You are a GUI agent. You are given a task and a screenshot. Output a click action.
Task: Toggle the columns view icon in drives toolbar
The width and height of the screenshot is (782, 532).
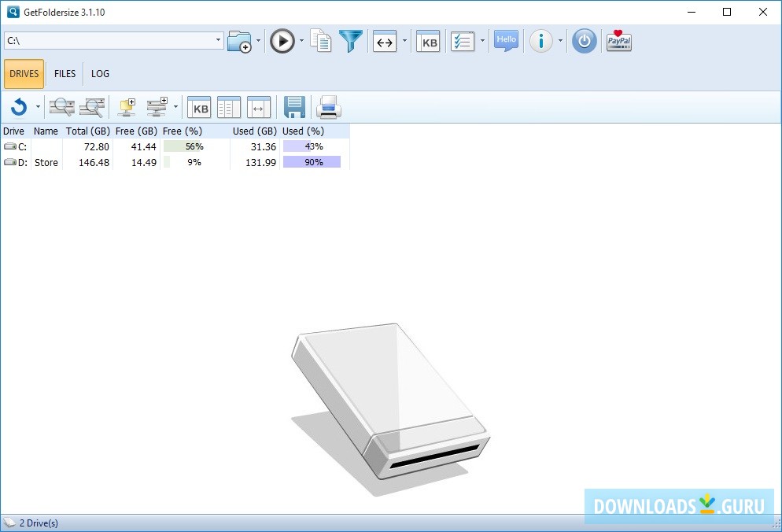[229, 107]
